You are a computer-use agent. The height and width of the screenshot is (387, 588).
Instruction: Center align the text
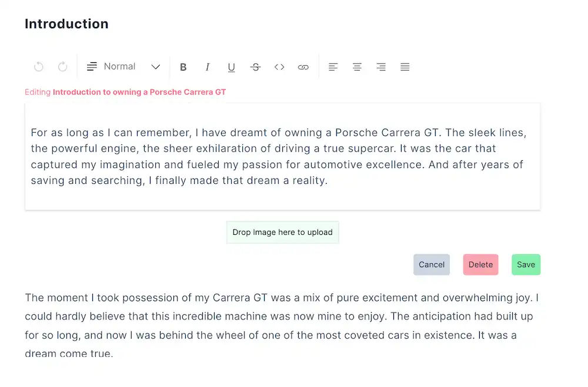(357, 67)
